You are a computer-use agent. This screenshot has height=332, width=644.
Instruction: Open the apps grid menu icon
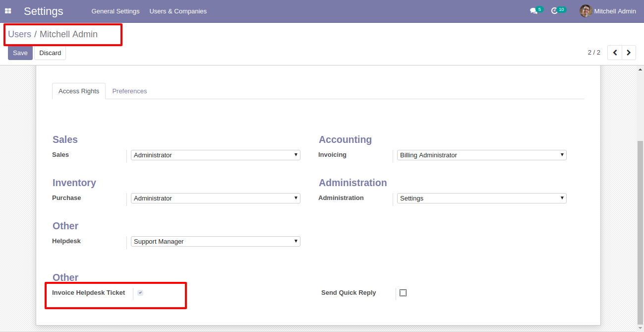pyautogui.click(x=8, y=11)
